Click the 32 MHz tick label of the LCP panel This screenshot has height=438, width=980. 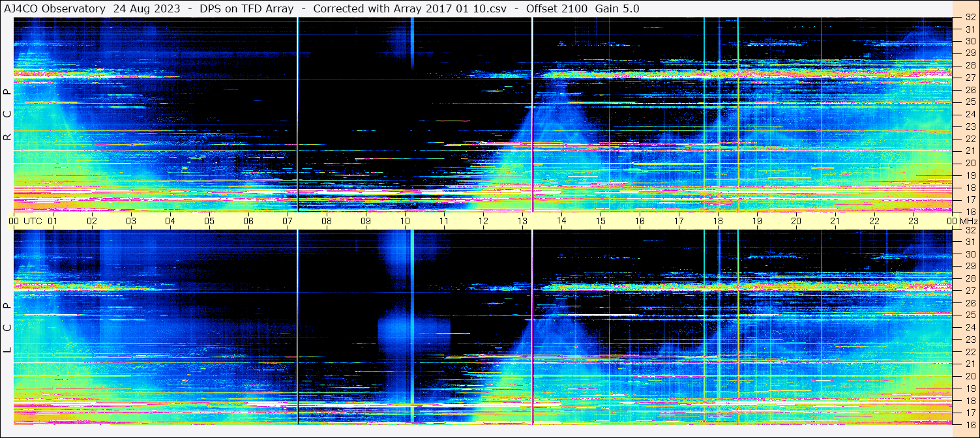click(x=970, y=230)
